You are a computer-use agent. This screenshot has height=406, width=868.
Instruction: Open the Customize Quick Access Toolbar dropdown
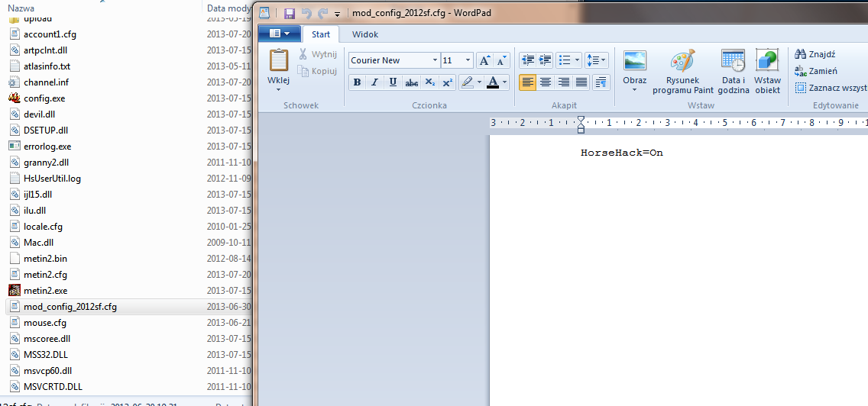point(337,14)
